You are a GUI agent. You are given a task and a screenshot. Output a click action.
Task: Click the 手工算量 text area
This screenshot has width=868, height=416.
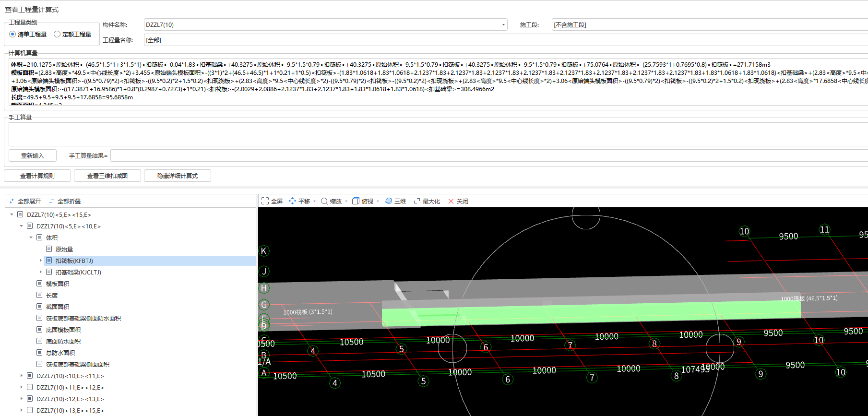click(438, 134)
